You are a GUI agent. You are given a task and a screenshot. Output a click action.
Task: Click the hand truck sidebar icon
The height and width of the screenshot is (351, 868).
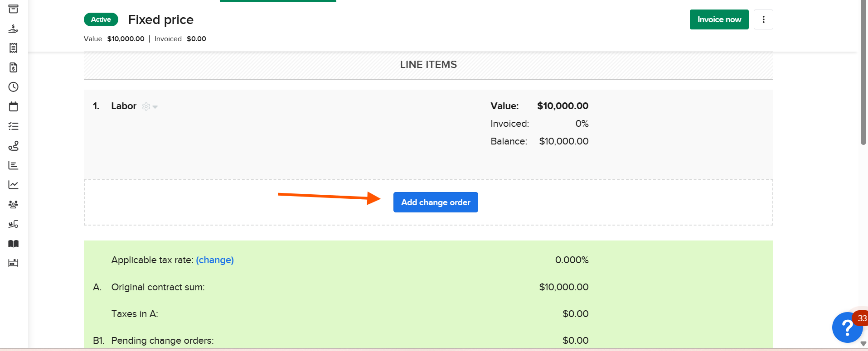pos(14,224)
